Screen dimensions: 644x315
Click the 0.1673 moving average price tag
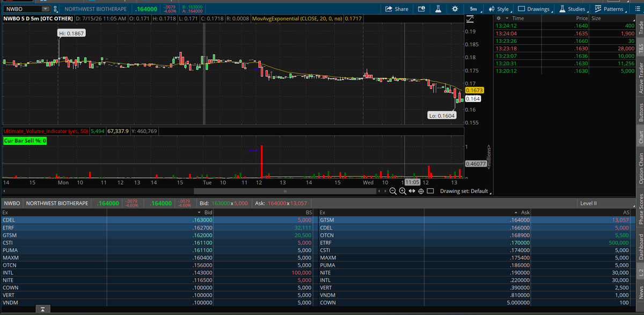(x=474, y=90)
